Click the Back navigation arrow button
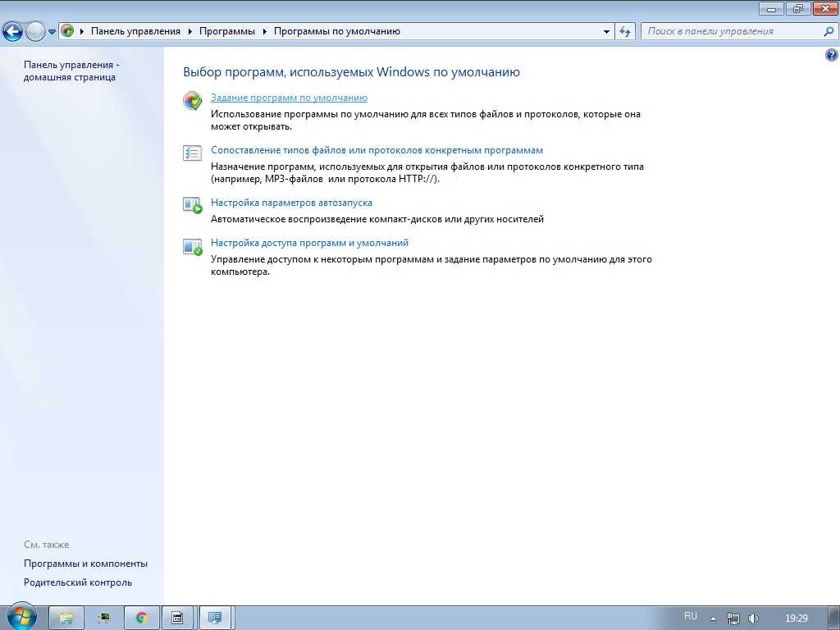The image size is (840, 630). (x=13, y=31)
